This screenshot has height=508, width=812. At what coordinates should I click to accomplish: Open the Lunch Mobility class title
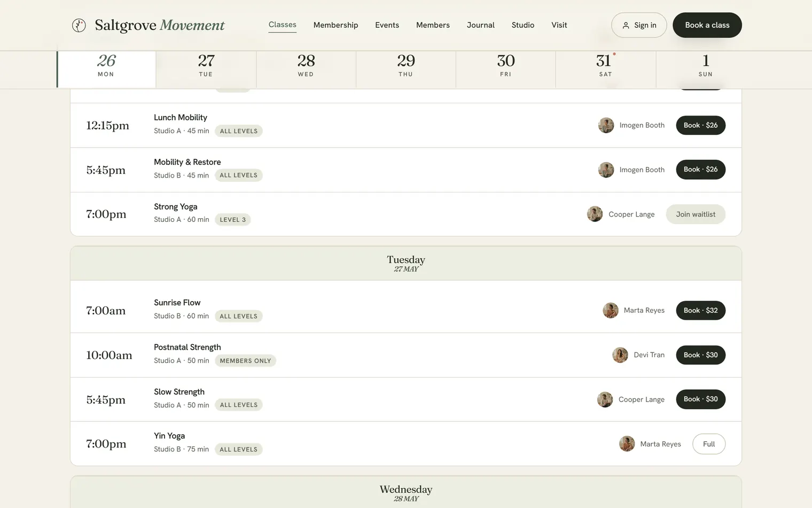(x=181, y=118)
